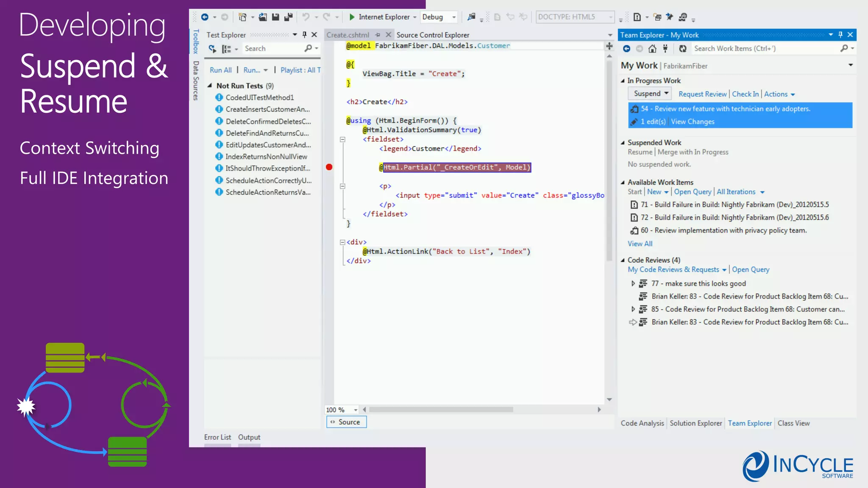868x488 pixels.
Task: Open the Suspend dropdown button
Action: tap(649, 94)
